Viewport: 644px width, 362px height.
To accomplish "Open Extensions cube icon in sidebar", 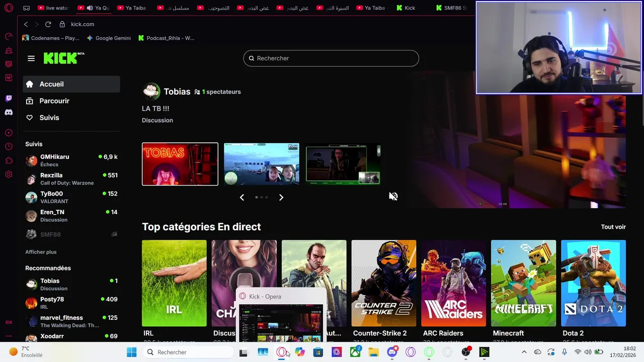I will (9, 160).
